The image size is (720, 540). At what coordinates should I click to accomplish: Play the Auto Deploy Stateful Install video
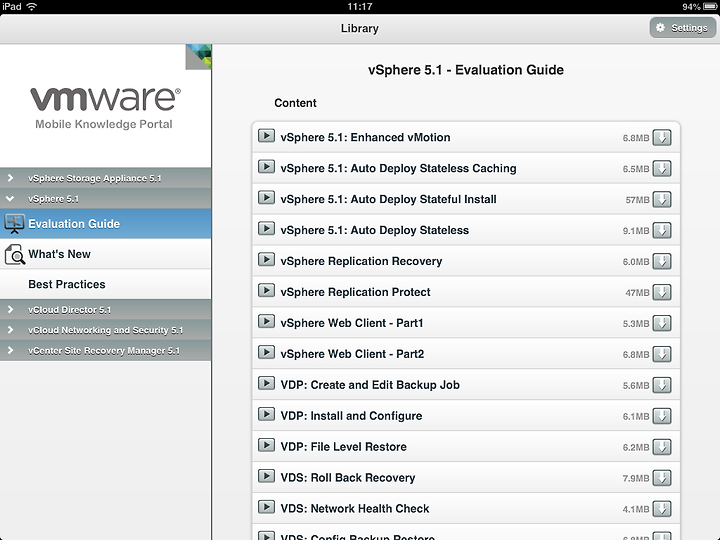tap(266, 198)
